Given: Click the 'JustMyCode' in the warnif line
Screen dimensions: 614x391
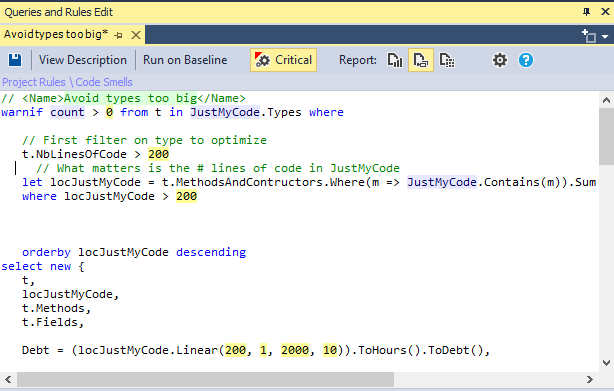Looking at the screenshot, I should (x=225, y=112).
